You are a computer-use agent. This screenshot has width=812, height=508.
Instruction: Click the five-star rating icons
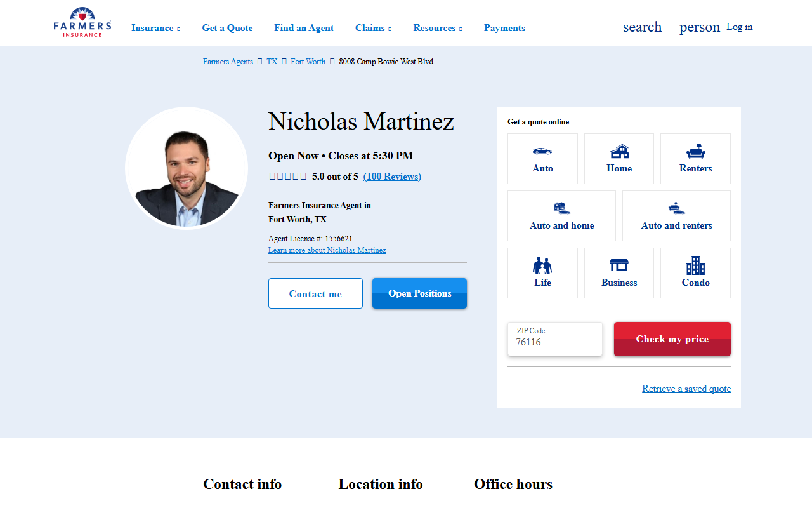click(x=288, y=177)
